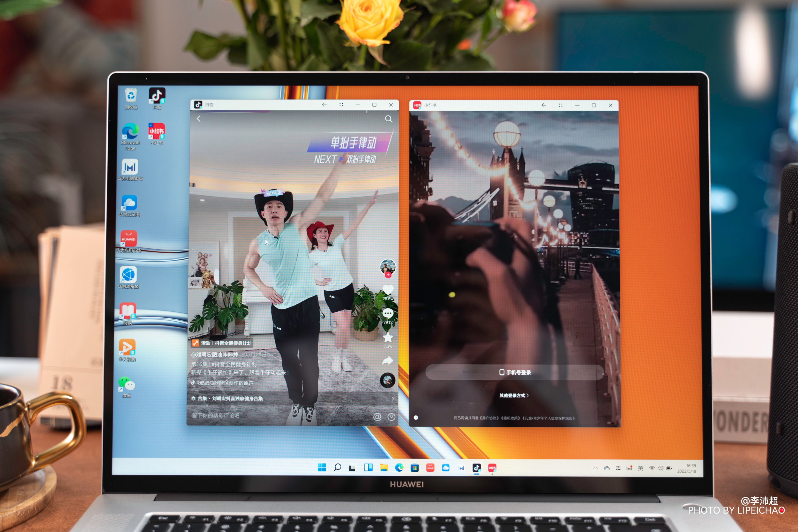The image size is (798, 532).
Task: Click the back arrow in 抖音 video
Action: point(199,118)
